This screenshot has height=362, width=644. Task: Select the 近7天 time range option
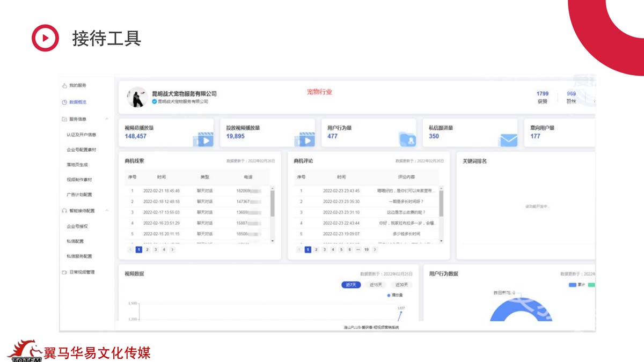(x=351, y=285)
